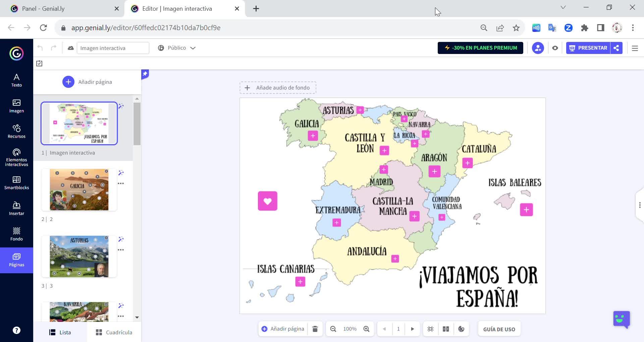Click the magic wand on page 3 thumbnail

(x=121, y=239)
